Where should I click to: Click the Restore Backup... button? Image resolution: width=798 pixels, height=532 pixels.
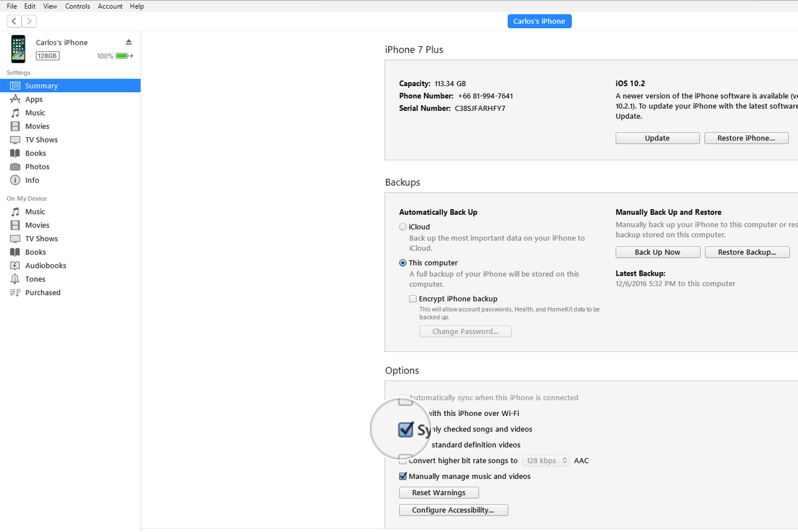coord(747,252)
